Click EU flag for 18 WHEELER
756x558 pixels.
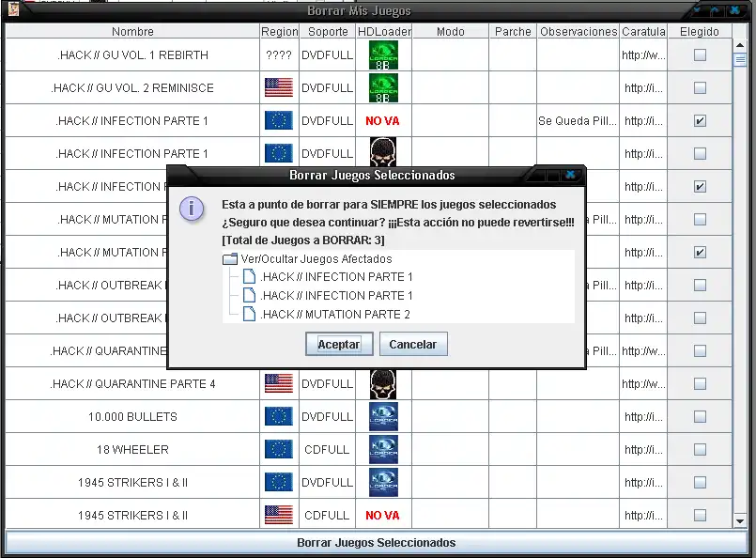pos(279,449)
